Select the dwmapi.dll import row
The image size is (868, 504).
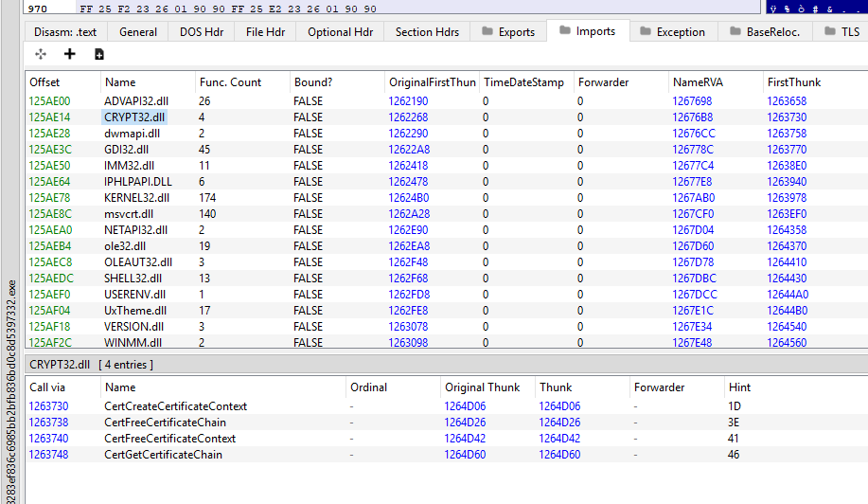tap(446, 134)
